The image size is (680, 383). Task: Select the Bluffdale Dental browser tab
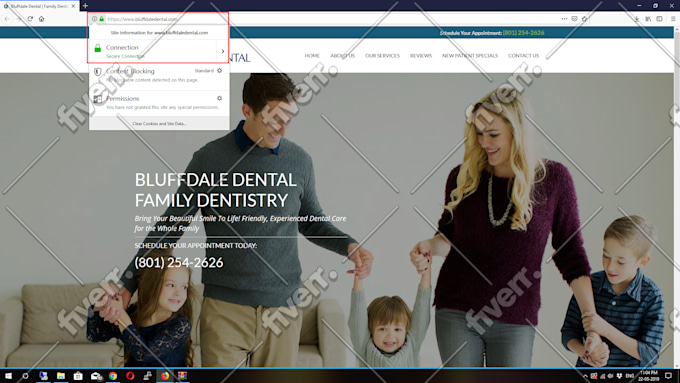click(x=39, y=6)
